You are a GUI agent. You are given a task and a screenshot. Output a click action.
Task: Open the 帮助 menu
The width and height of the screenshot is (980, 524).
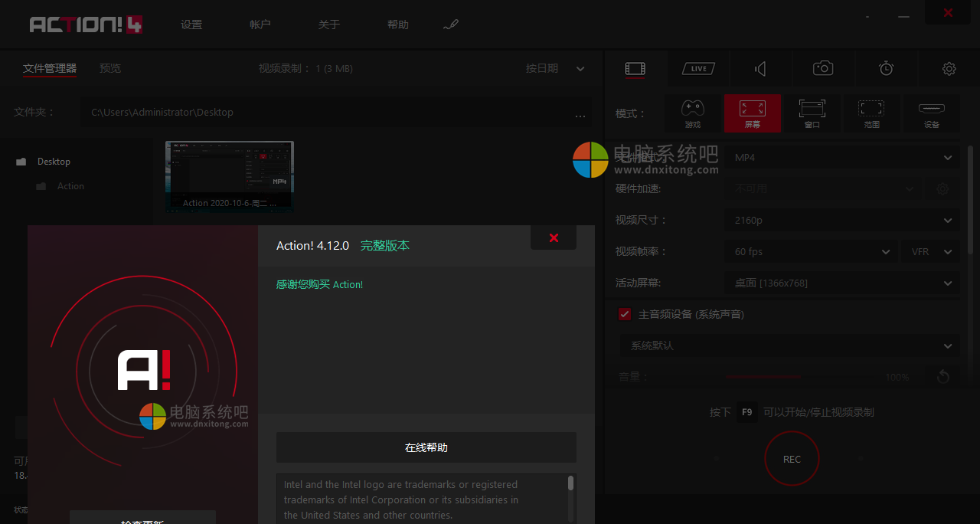click(x=398, y=25)
